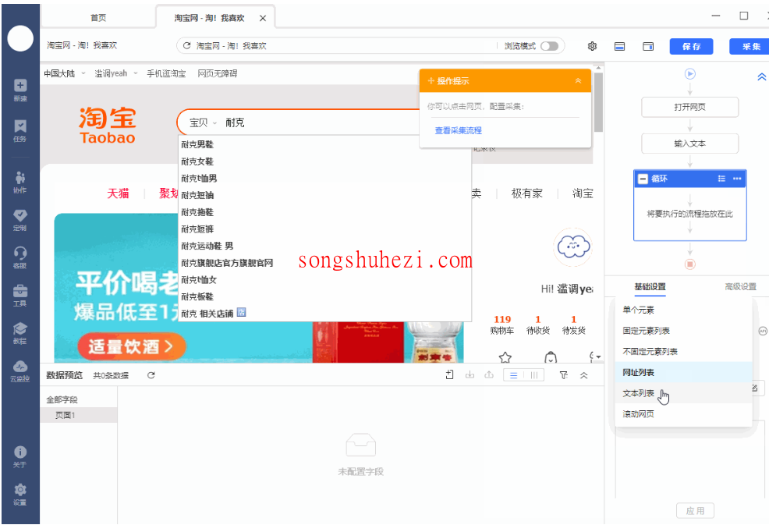Collapse the workflow panel with double chevron
Screen dimensions: 769x532
(761, 77)
